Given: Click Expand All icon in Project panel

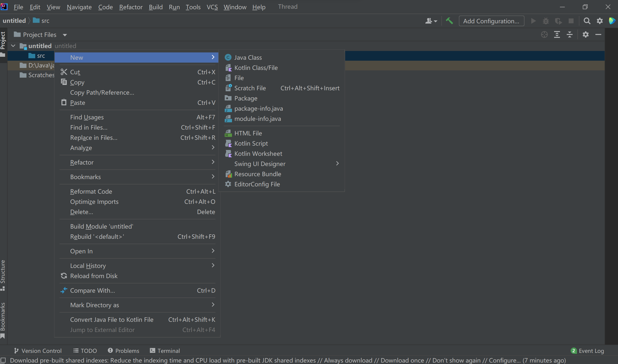Looking at the screenshot, I should pos(557,35).
